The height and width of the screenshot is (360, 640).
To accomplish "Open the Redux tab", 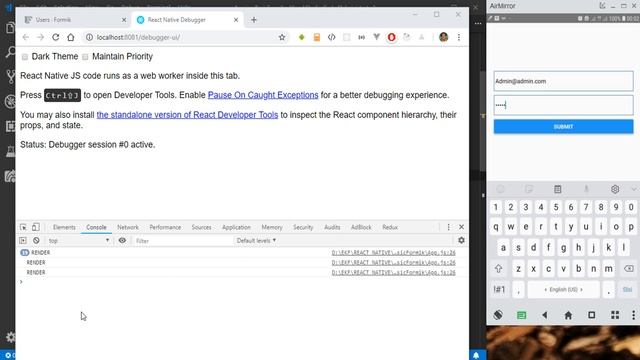I will [x=390, y=227].
